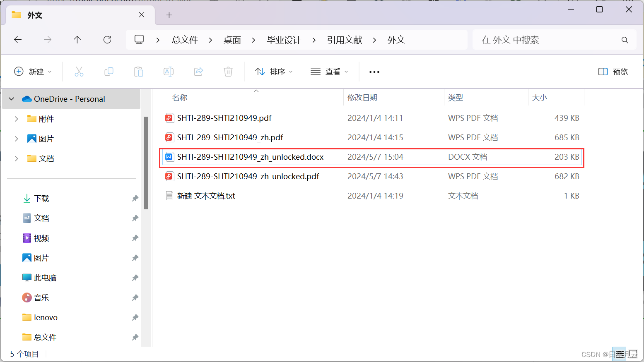Click the pin icon next to 音乐

coord(135,297)
